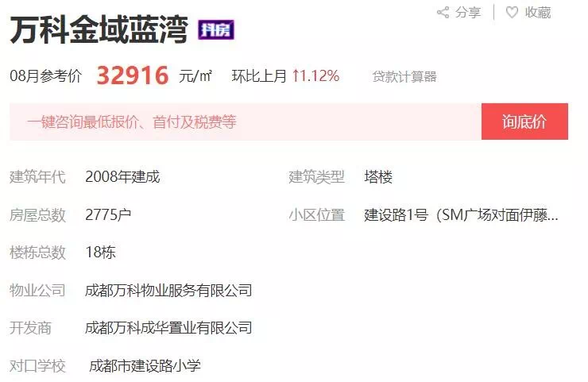Click the 询底价 button
The image size is (588, 382).
524,122
